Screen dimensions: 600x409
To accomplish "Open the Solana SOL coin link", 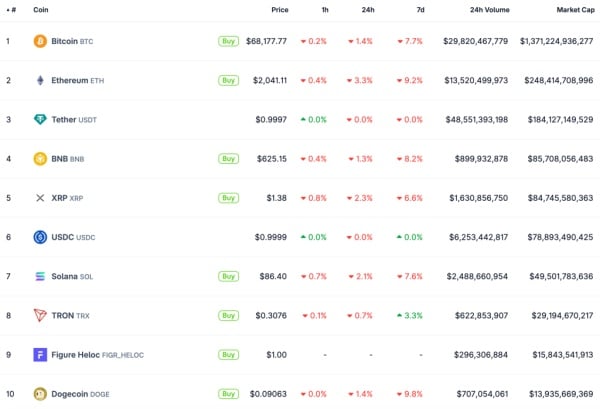I will [76, 276].
